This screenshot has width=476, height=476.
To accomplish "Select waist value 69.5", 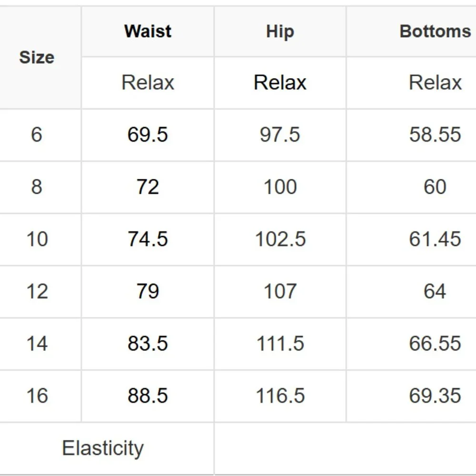I will tap(148, 135).
